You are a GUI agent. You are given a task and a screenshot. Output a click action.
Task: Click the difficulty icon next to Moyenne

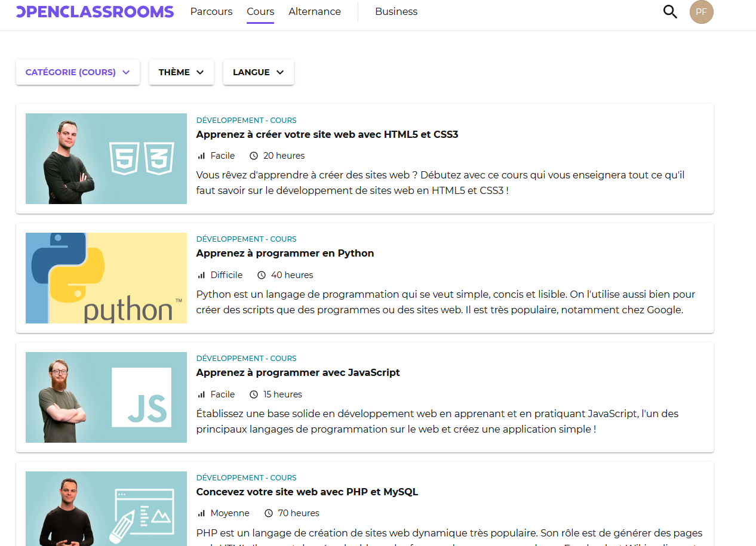click(200, 513)
